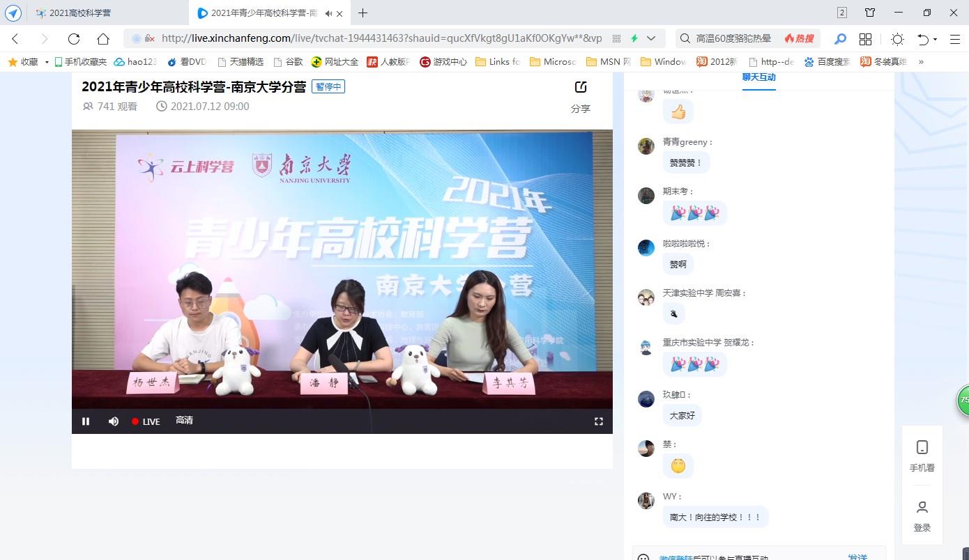Click the address bar URL
Screen dimensions: 969x560
tap(382, 39)
